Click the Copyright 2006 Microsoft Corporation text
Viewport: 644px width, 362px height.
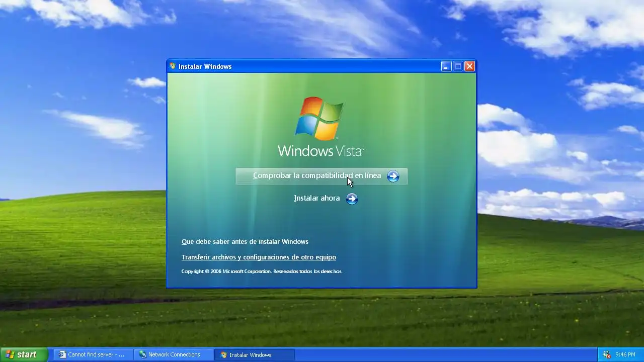click(262, 271)
